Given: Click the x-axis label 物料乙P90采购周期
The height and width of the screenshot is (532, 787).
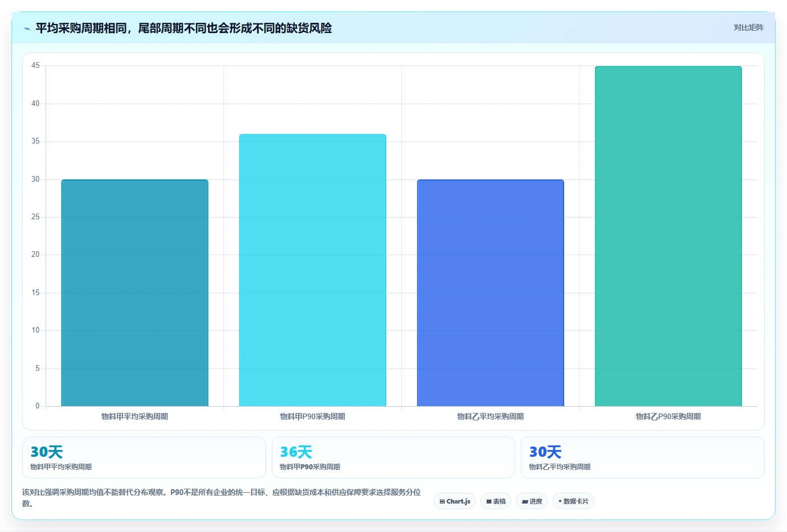Looking at the screenshot, I should click(668, 416).
